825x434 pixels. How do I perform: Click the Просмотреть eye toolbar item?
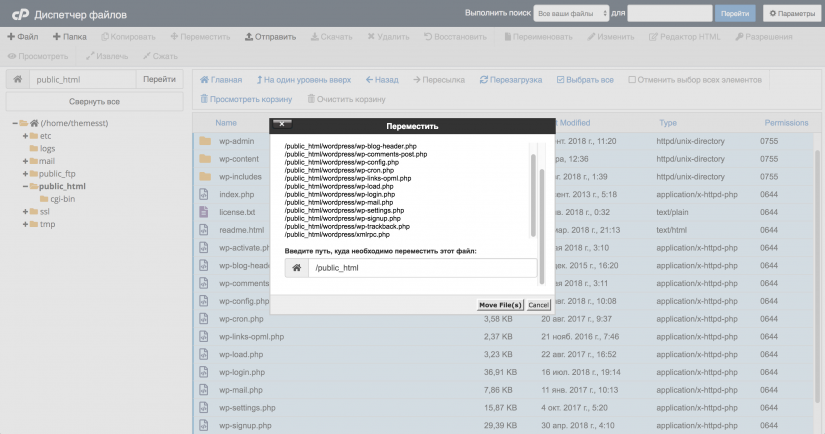click(38, 56)
